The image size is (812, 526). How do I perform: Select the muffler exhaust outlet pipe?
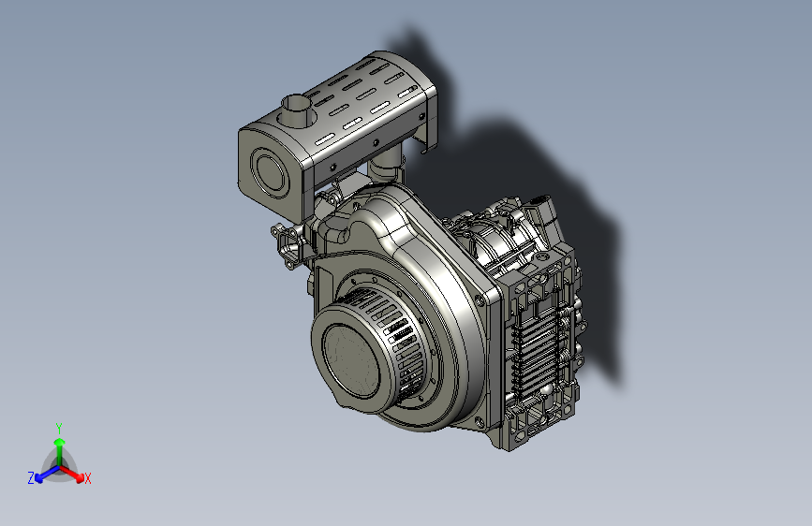(298, 110)
